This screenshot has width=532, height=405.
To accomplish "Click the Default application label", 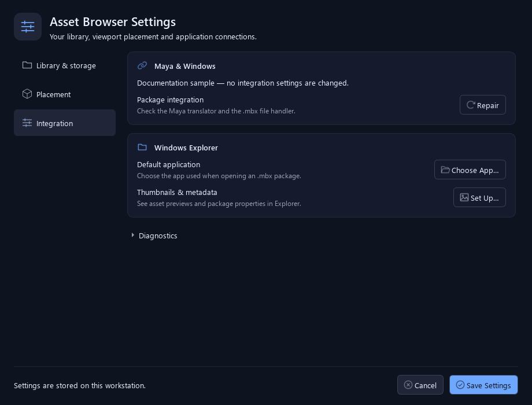I will [169, 165].
